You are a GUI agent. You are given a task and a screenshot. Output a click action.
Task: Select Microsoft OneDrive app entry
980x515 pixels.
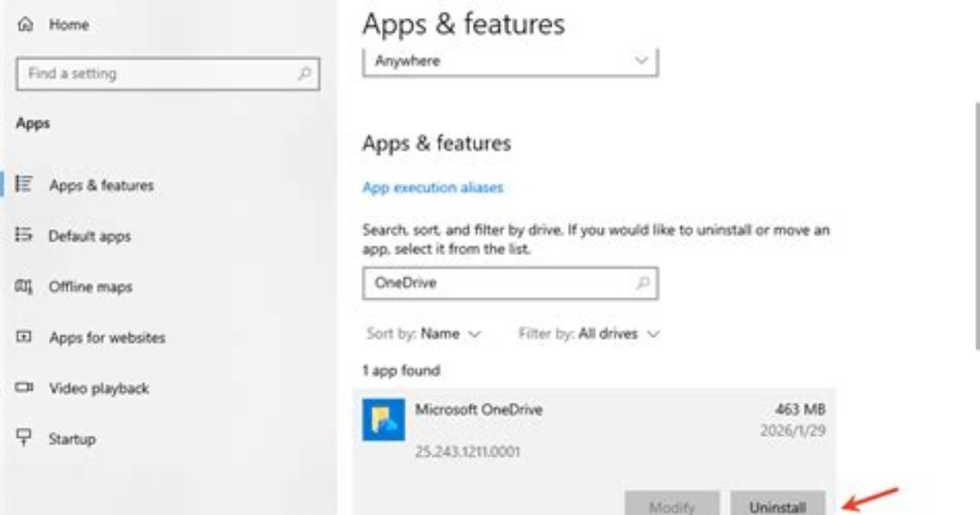click(594, 450)
